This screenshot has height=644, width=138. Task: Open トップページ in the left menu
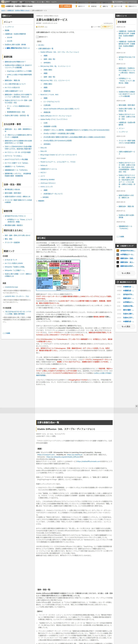pos(9,27)
